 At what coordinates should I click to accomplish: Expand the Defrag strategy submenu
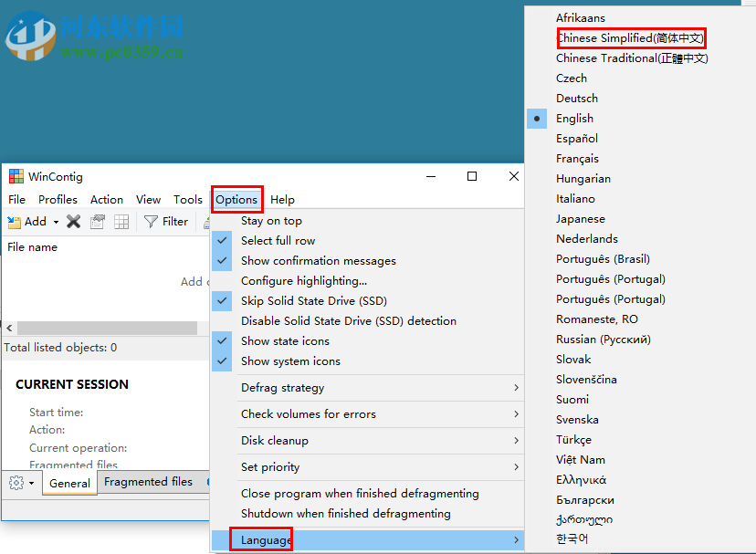point(367,388)
